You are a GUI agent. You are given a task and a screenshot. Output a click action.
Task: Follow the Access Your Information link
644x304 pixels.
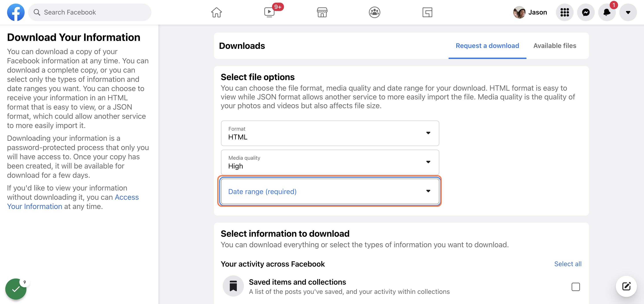coord(73,202)
